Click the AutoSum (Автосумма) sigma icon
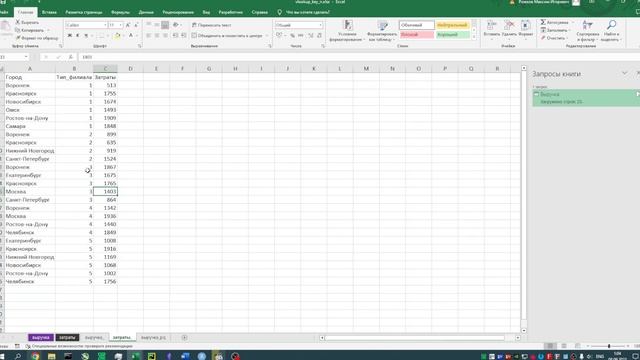The width and height of the screenshot is (640, 360). (543, 22)
